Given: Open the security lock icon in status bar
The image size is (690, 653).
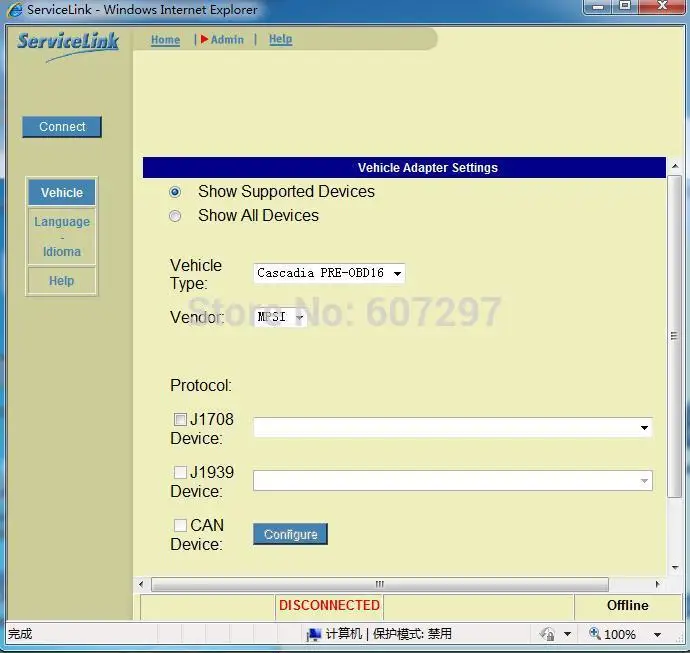Looking at the screenshot, I should tap(547, 634).
